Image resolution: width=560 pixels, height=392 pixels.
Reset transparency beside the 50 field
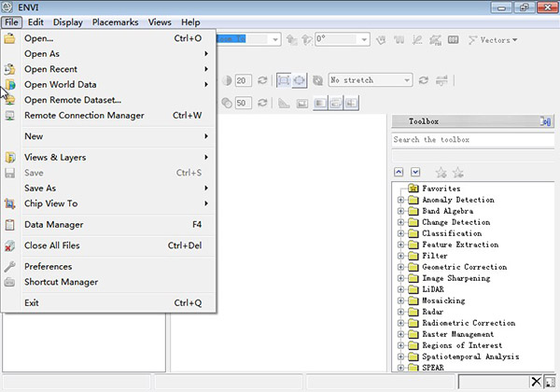point(262,103)
